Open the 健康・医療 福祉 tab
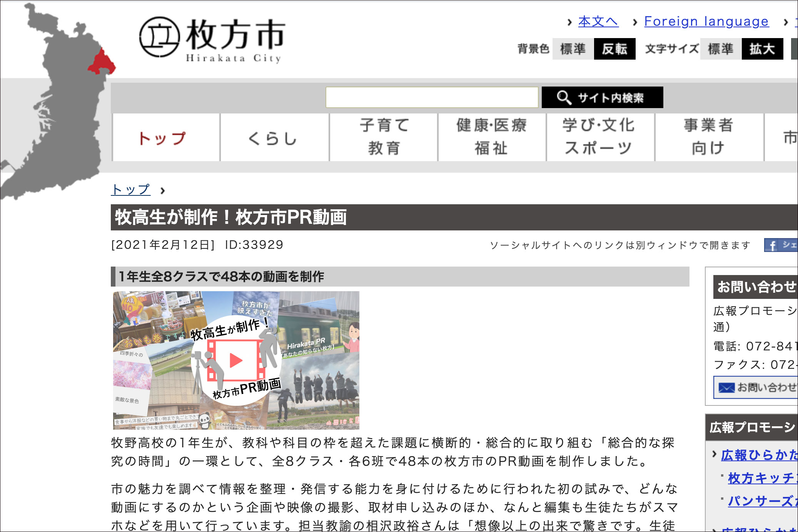The height and width of the screenshot is (532, 798). (x=492, y=137)
